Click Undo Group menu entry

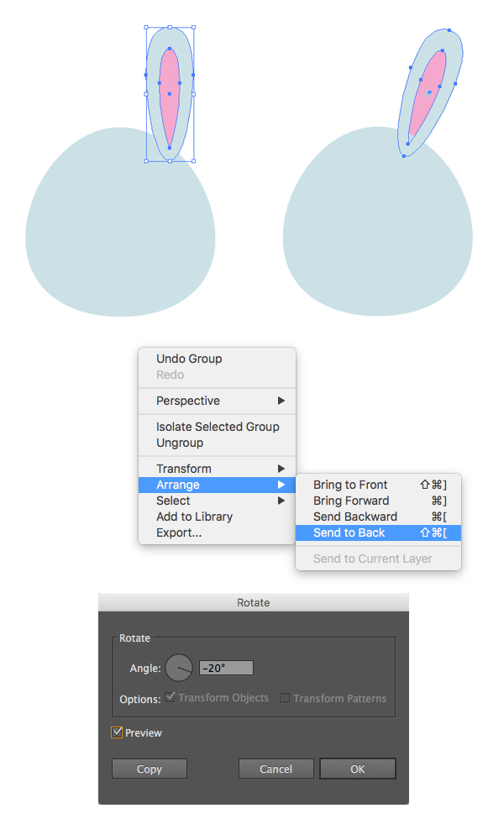pyautogui.click(x=189, y=359)
